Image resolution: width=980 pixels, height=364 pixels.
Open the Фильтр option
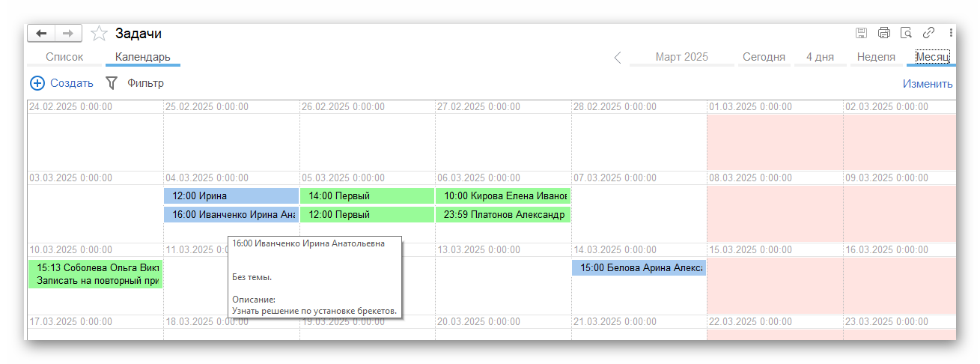[x=145, y=83]
